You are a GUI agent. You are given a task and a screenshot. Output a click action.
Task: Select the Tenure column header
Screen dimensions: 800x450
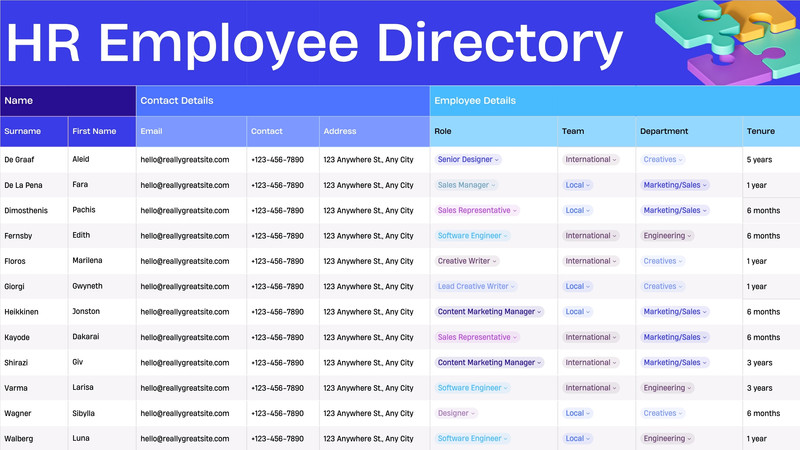(x=771, y=132)
